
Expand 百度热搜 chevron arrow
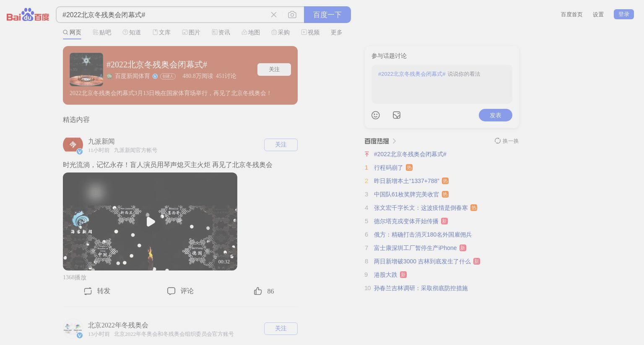(395, 141)
